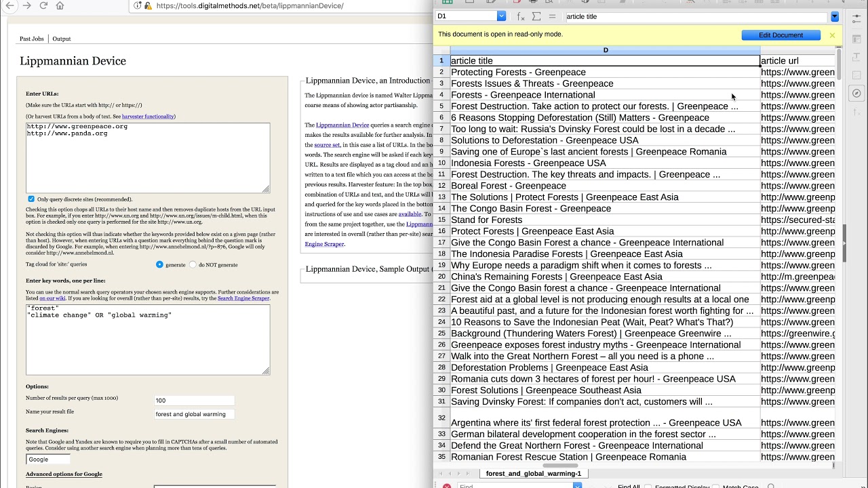868x488 pixels.
Task: Dismiss the read-only mode infobar
Action: point(832,35)
